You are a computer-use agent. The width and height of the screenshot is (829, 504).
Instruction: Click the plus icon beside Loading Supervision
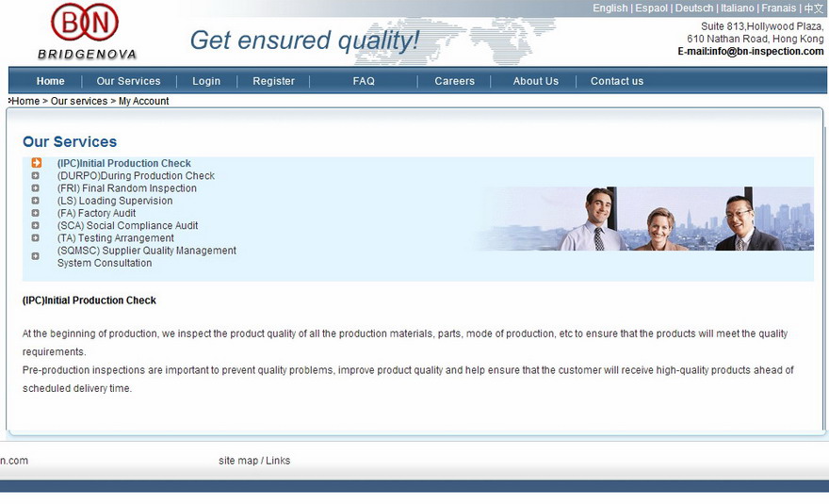pos(36,201)
